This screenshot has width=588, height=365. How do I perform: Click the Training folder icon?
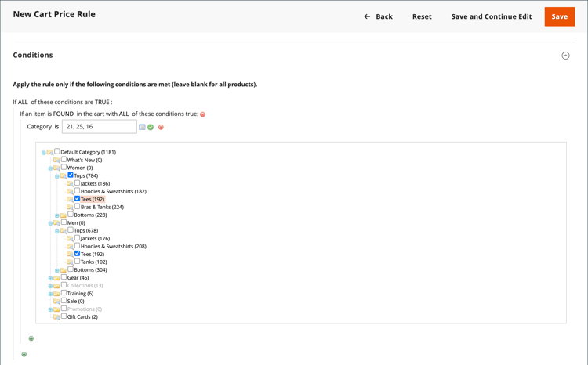56,294
